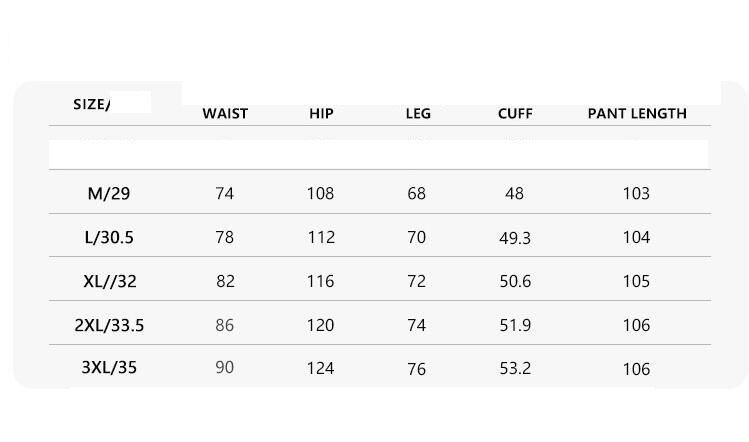Viewport: 749px width, 442px height.
Task: Click pant length 105 in XL row
Action: [x=636, y=281]
